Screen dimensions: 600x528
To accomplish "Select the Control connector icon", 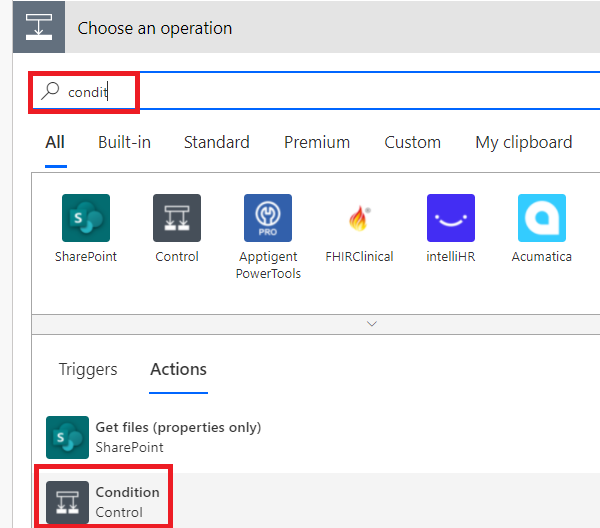I will 177,218.
